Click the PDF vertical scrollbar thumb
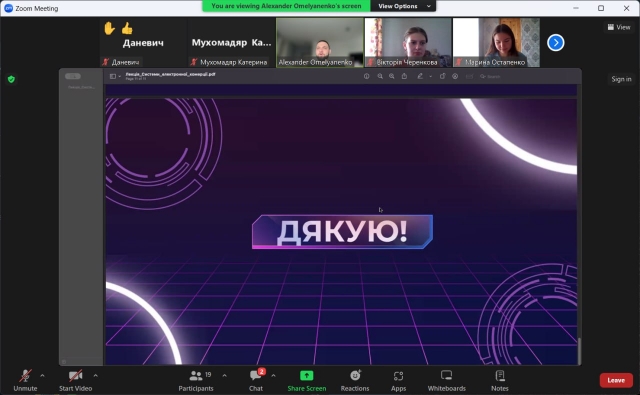The image size is (640, 395). pyautogui.click(x=579, y=350)
